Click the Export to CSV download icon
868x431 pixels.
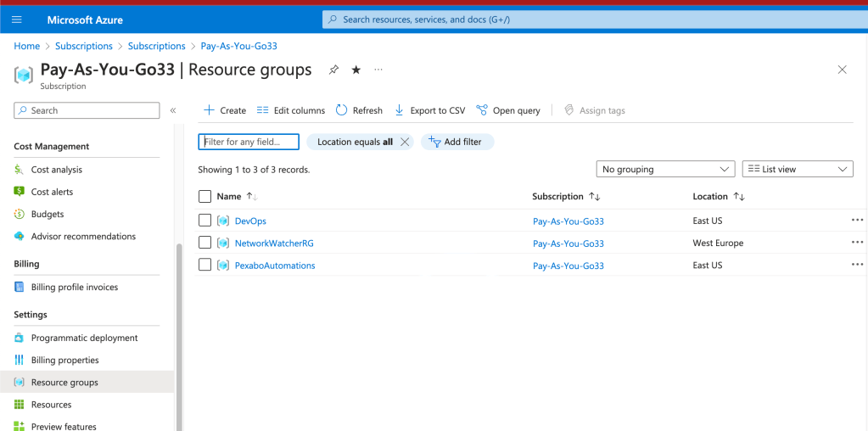tap(399, 110)
